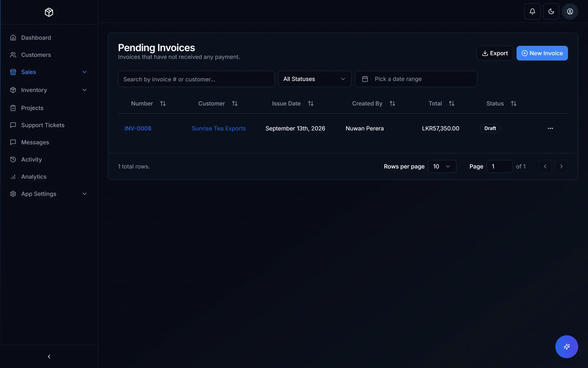Sort by Customer column arrows
This screenshot has width=588, height=368.
pyautogui.click(x=235, y=104)
